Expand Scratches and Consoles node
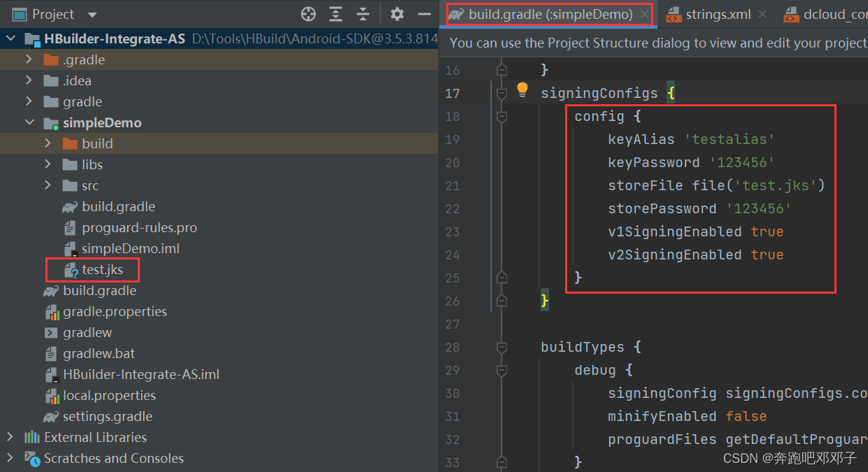The image size is (868, 472). tap(10, 458)
